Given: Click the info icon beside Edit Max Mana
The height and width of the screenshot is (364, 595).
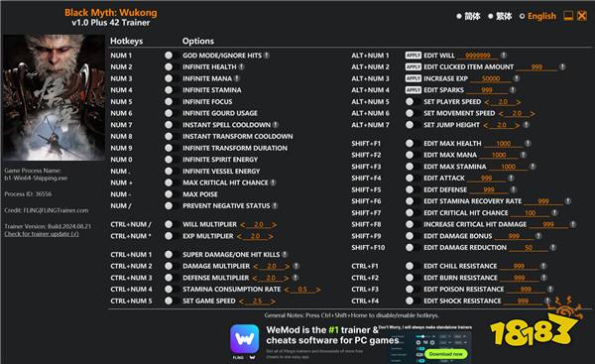Looking at the screenshot, I should point(524,155).
